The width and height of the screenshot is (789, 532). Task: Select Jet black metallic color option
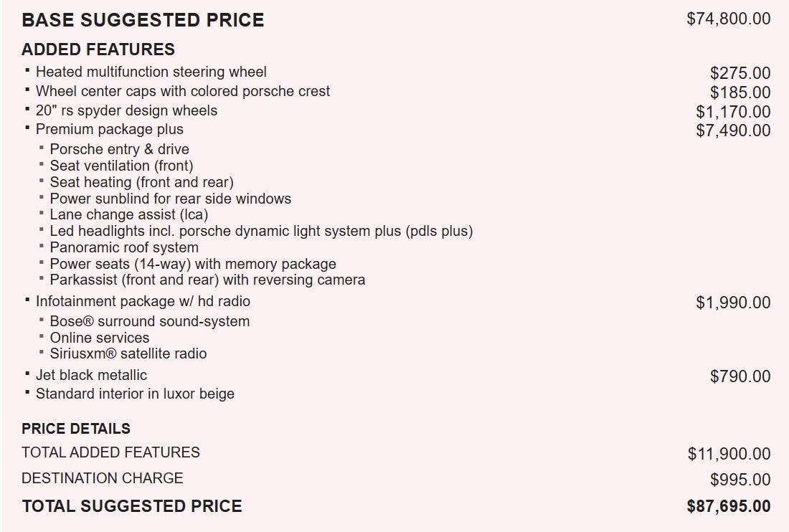click(x=91, y=375)
